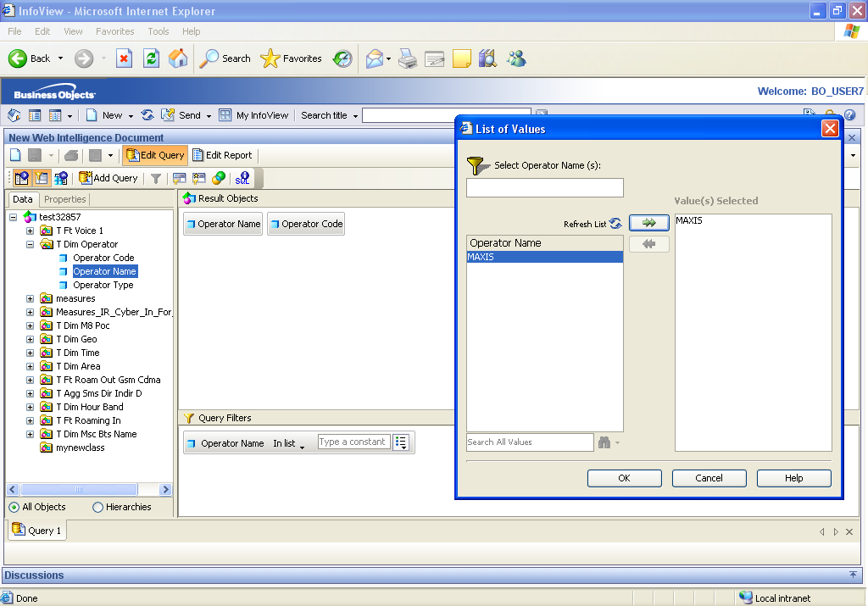The height and width of the screenshot is (606, 868).
Task: Click the IE Print icon
Action: pos(408,58)
